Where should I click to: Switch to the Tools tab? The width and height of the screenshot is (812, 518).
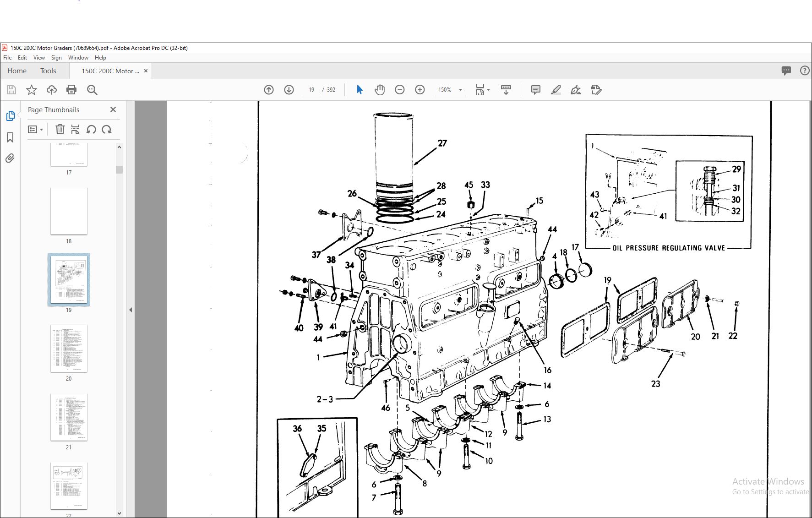[48, 71]
